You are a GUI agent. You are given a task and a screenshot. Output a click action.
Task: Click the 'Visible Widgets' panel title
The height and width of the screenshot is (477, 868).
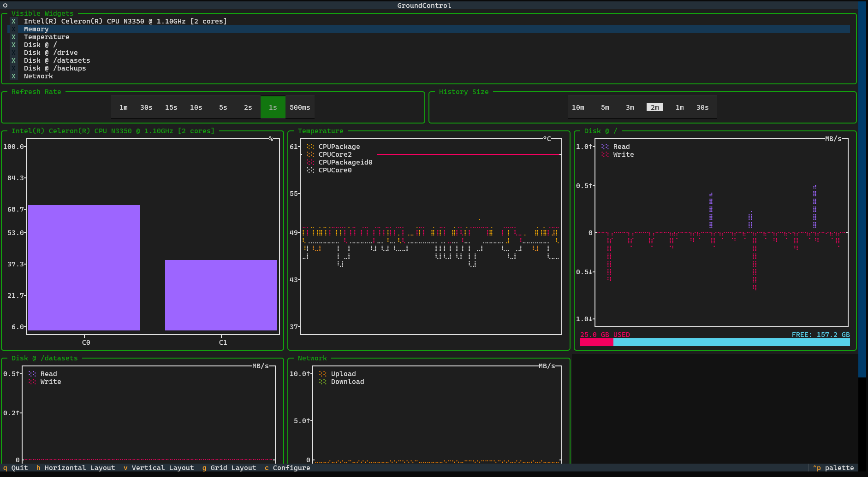click(42, 13)
